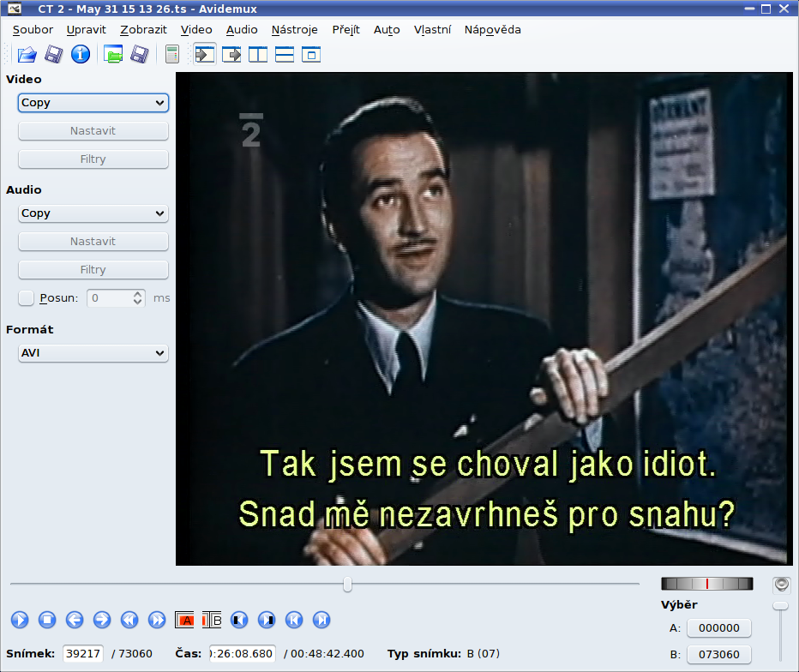Expand the Formát AVI dropdown
The height and width of the screenshot is (672, 799).
(x=93, y=353)
